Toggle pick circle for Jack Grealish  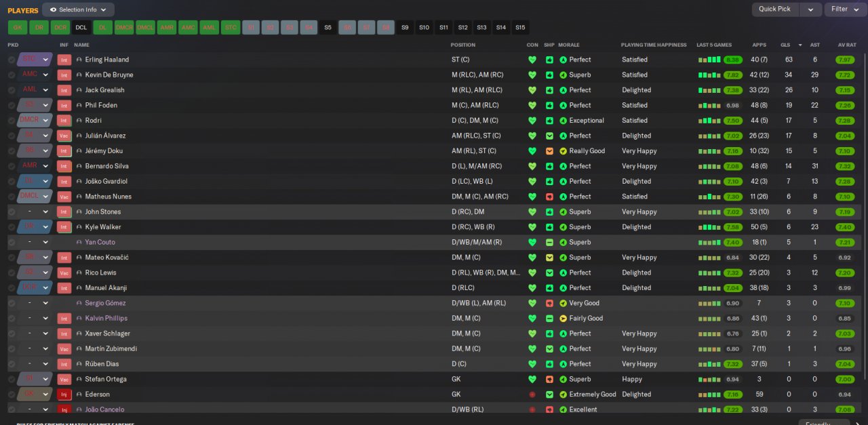12,90
